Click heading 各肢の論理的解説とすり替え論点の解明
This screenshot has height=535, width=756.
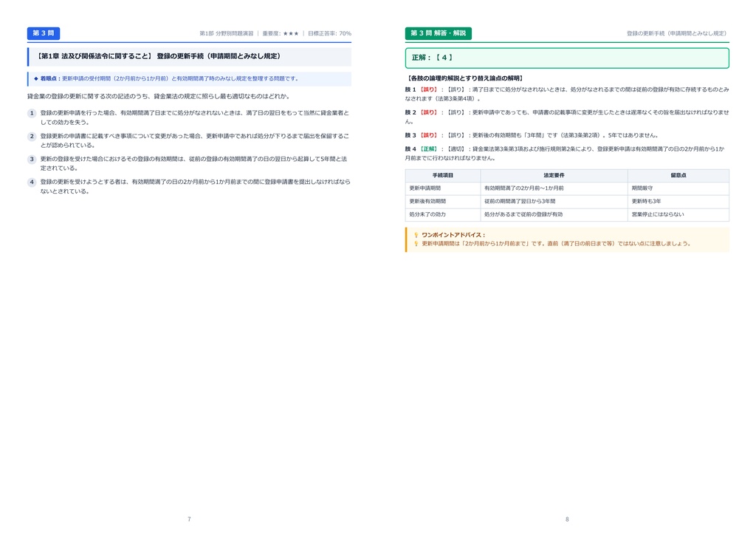click(x=465, y=78)
